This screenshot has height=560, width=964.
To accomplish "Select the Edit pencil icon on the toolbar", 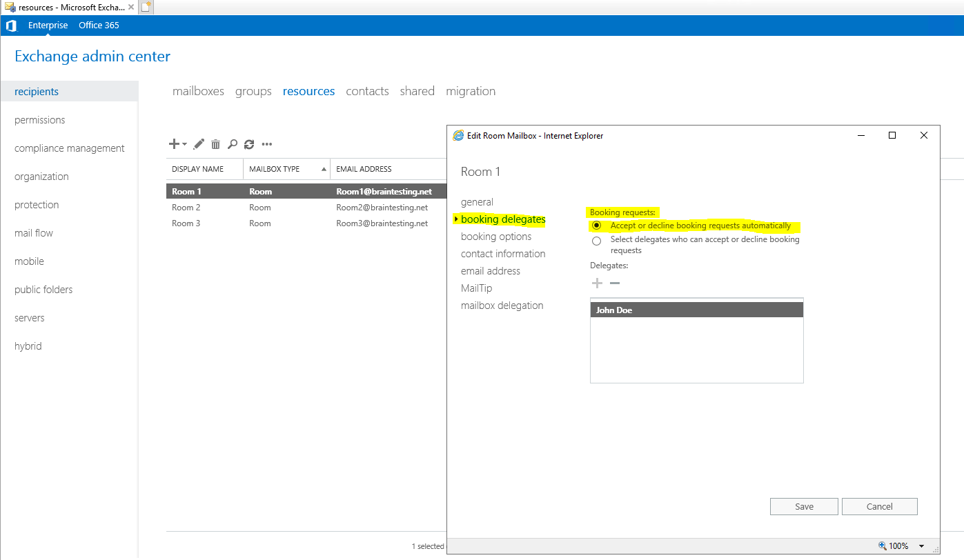I will point(199,144).
